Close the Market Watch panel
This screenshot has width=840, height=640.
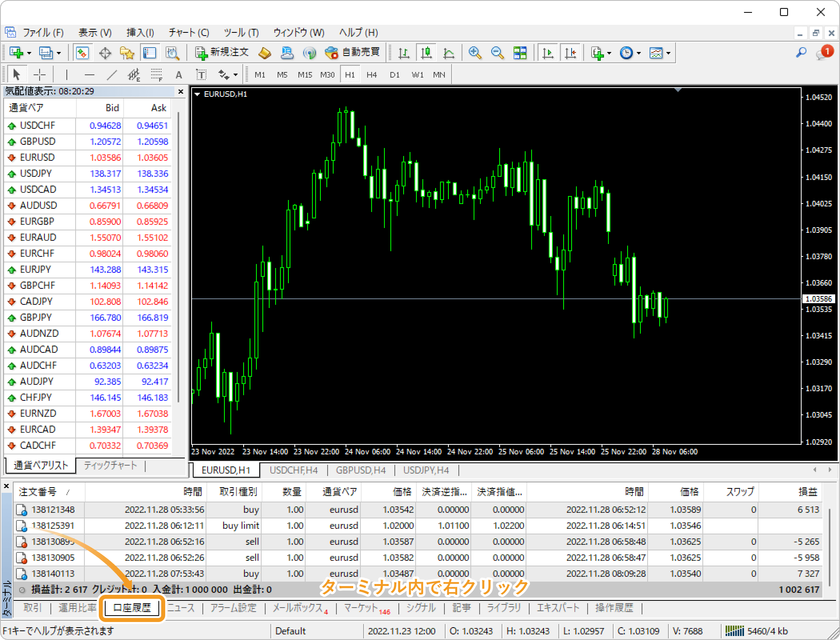[x=181, y=92]
